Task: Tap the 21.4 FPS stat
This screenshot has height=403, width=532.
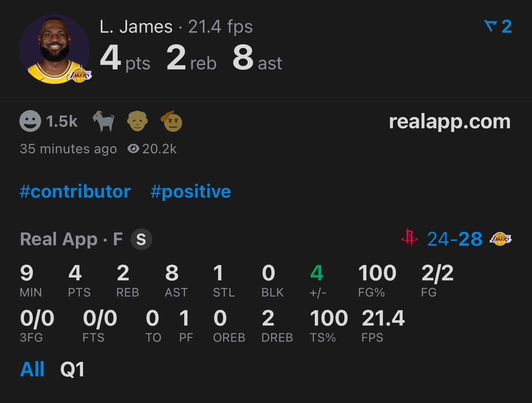Action: [383, 319]
